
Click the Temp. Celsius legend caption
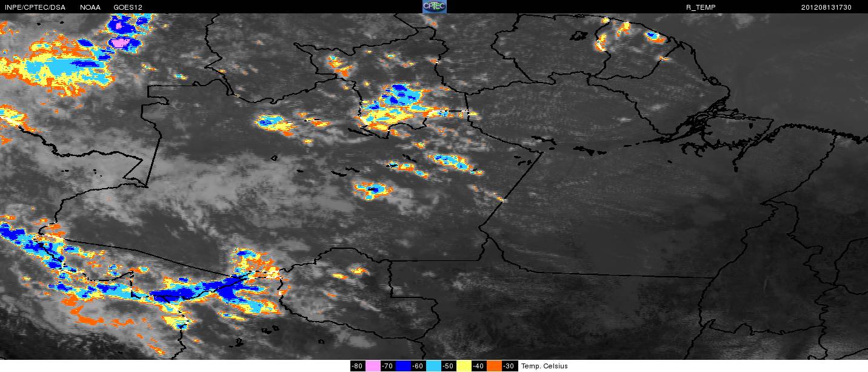point(544,366)
